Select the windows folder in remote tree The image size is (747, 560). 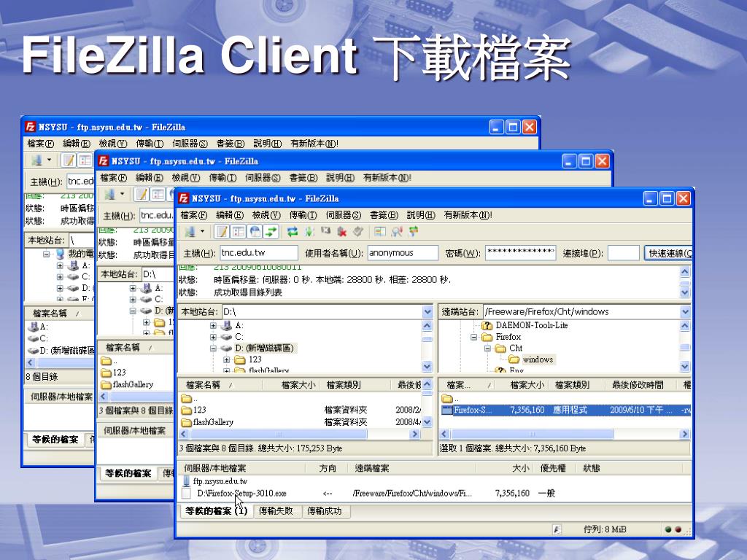[531, 359]
